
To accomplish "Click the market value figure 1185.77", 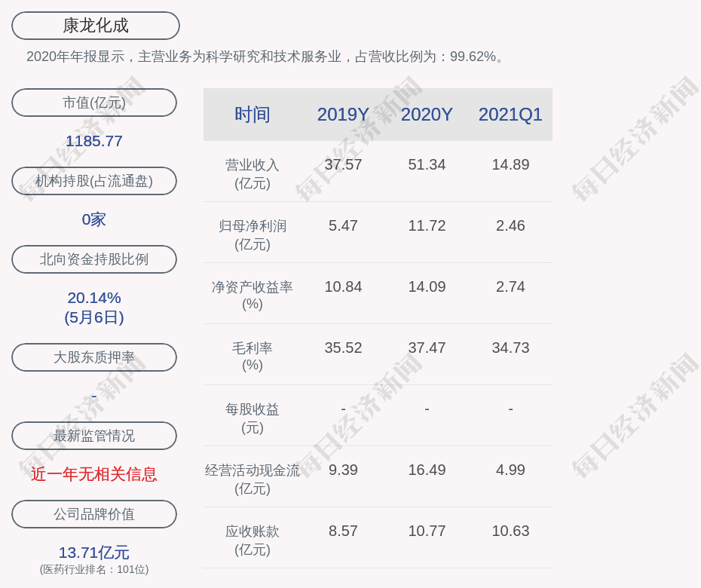I will click(x=94, y=141).
